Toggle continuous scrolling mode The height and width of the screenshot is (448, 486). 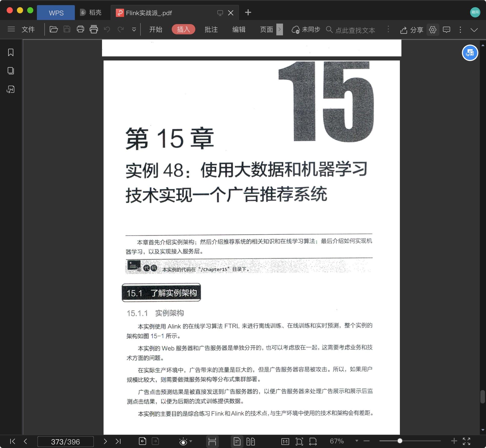pos(212,441)
